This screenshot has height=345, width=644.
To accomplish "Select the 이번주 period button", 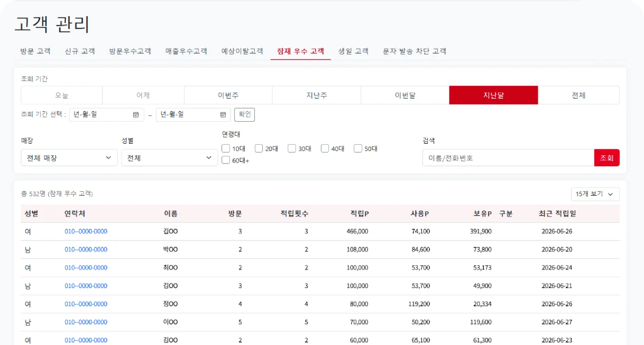I will pos(228,95).
